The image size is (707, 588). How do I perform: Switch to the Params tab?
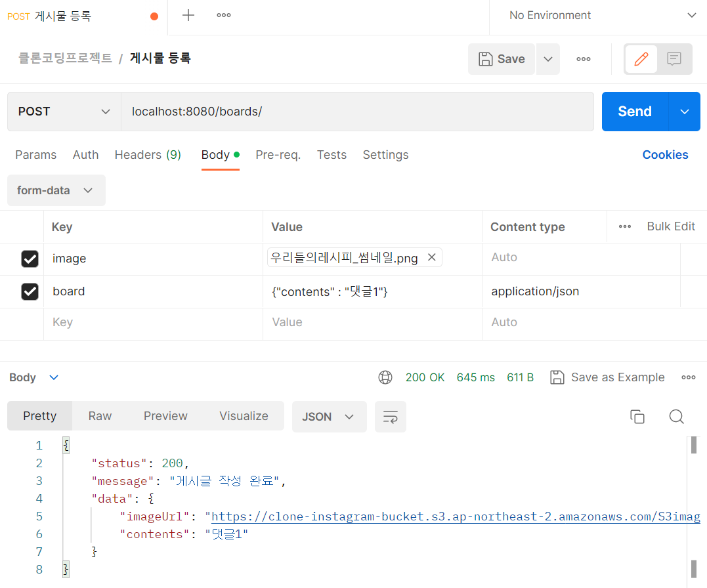(x=36, y=155)
